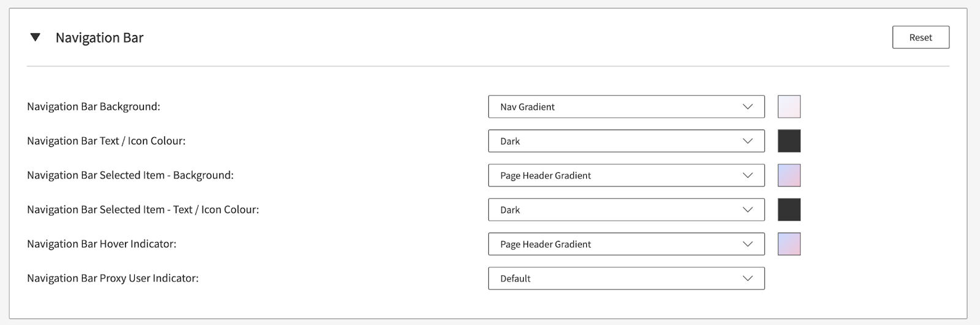Click the Nav Gradient colour swatch
Screen dimensions: 980x325
point(789,107)
